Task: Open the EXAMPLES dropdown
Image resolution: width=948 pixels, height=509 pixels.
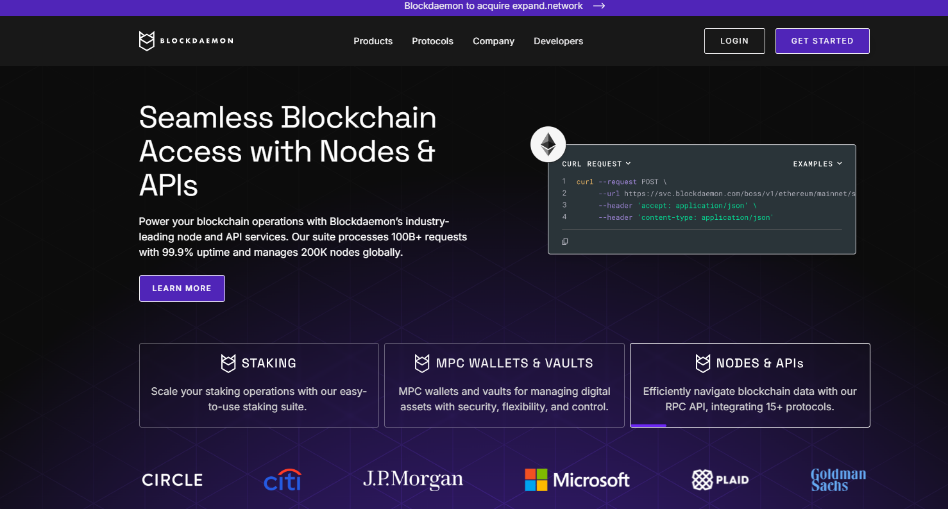Action: tap(817, 164)
